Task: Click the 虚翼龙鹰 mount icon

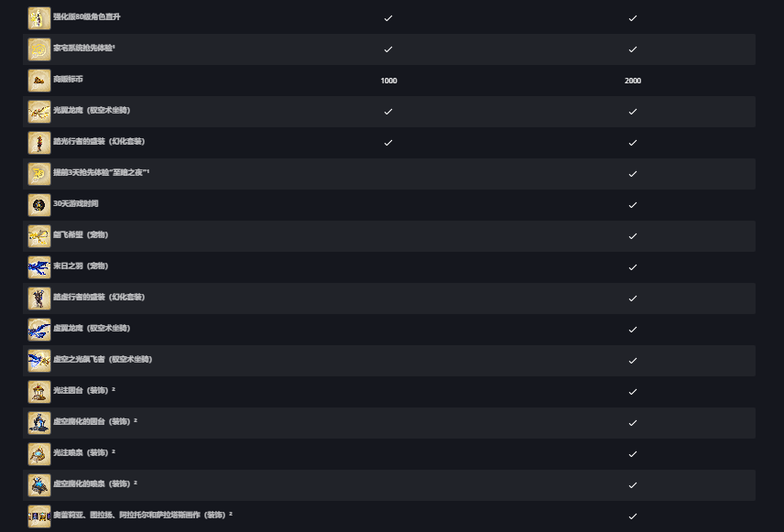Action: 39,330
